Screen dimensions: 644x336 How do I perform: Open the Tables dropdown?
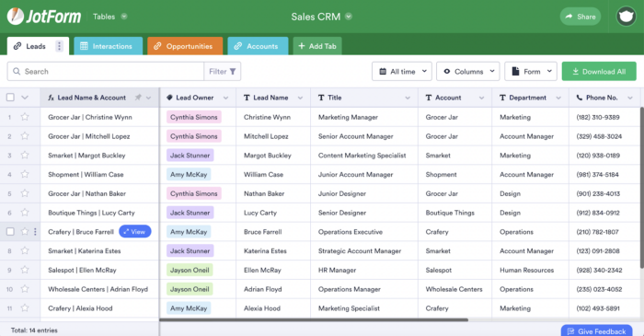coord(109,17)
